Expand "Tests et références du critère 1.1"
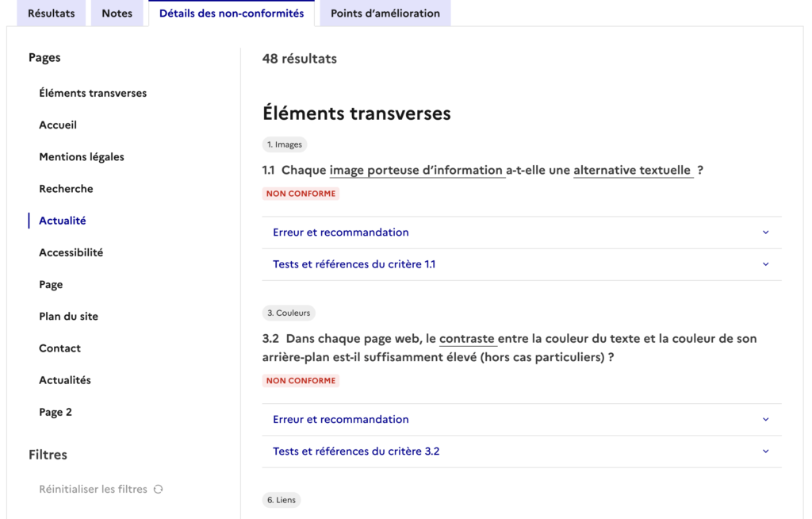 (354, 264)
